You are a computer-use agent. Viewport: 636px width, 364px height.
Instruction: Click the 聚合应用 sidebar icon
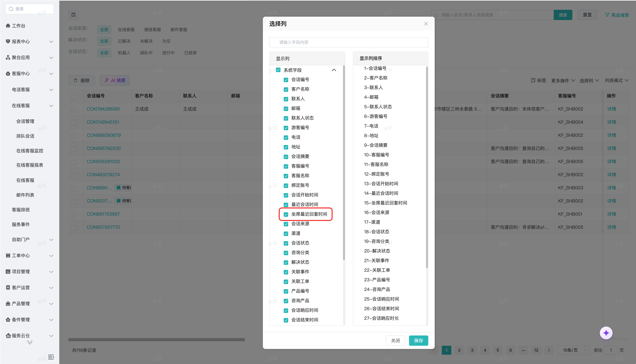click(x=8, y=58)
